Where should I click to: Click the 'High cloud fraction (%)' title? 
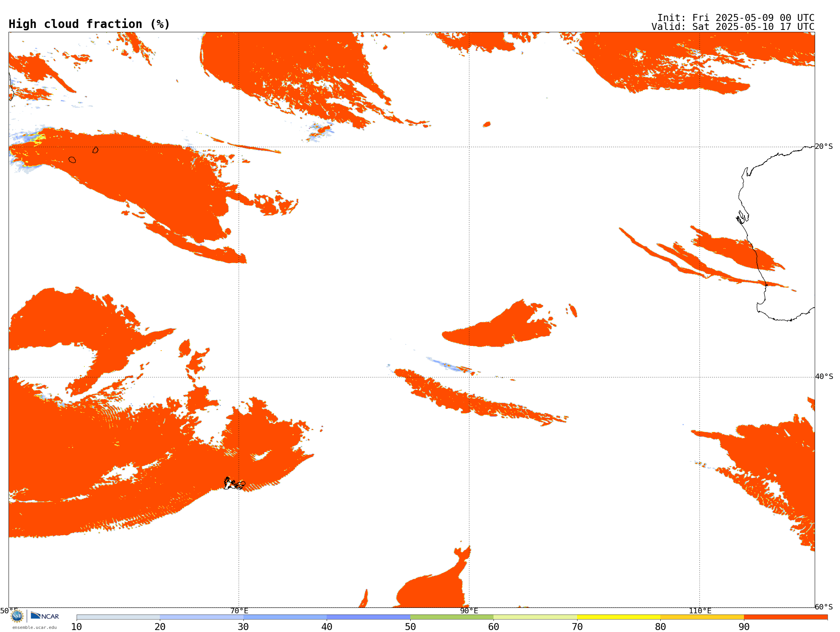[x=89, y=24]
